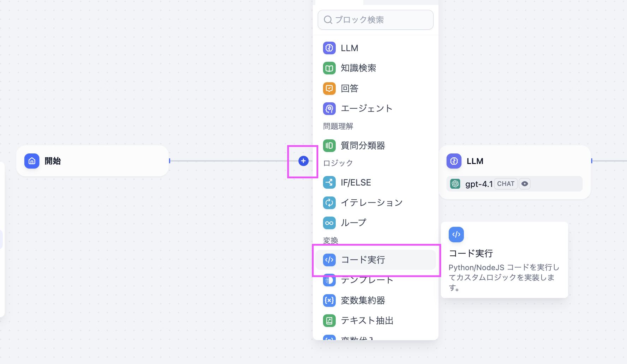Toggle the eye icon beside CHAT tag
This screenshot has height=364, width=627.
[525, 184]
